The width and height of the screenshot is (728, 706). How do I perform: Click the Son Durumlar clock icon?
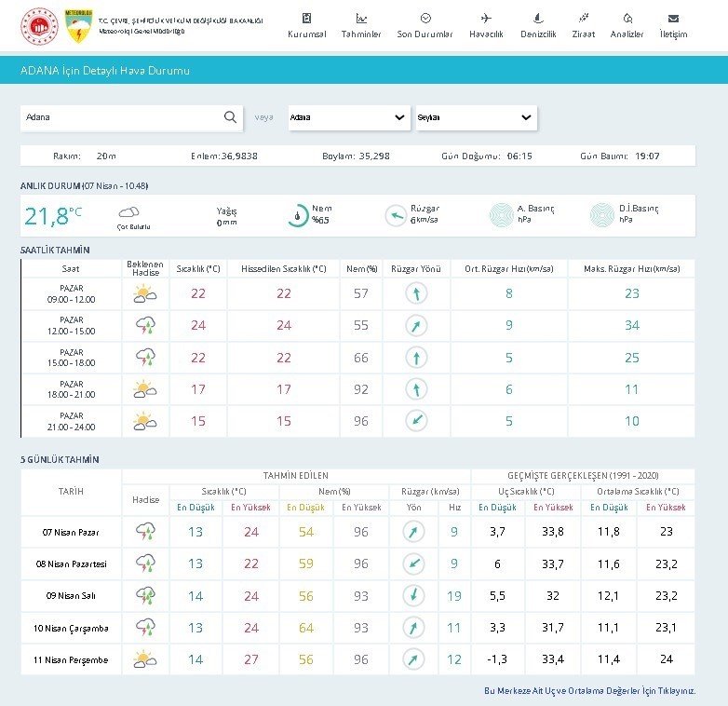coord(425,19)
